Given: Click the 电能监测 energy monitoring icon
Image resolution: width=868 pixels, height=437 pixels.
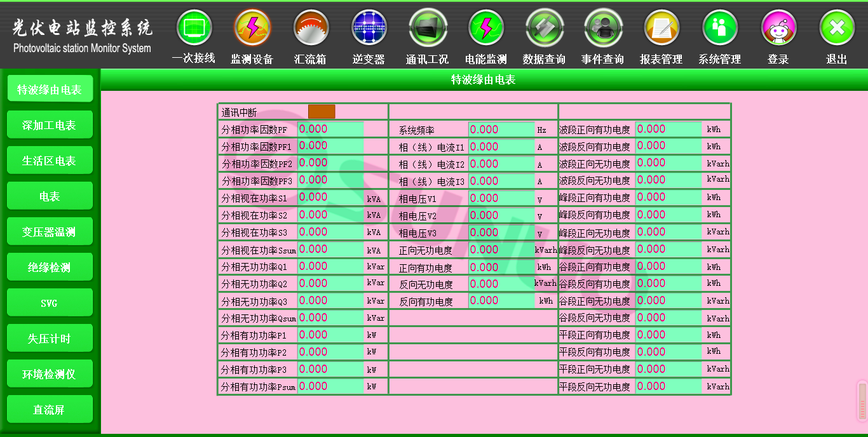Looking at the screenshot, I should 486,29.
